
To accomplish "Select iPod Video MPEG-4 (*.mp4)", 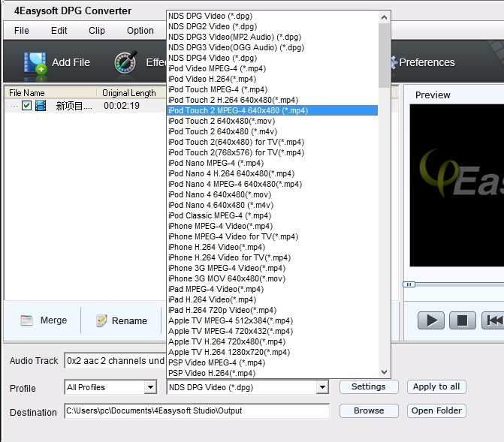I will click(x=272, y=68).
